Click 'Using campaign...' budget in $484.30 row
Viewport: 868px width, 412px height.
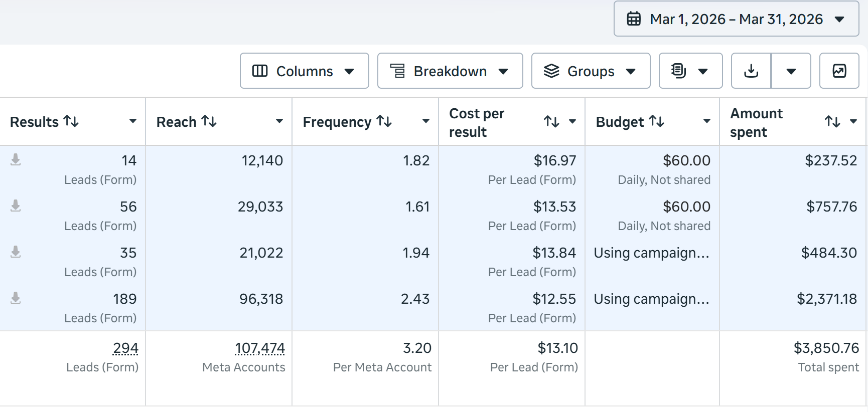[x=651, y=253]
